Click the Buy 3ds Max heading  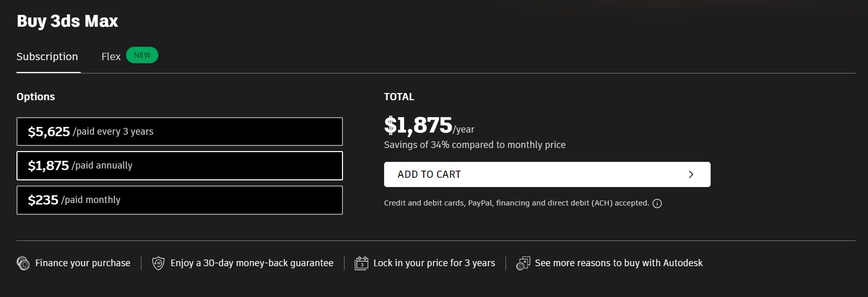tap(67, 21)
